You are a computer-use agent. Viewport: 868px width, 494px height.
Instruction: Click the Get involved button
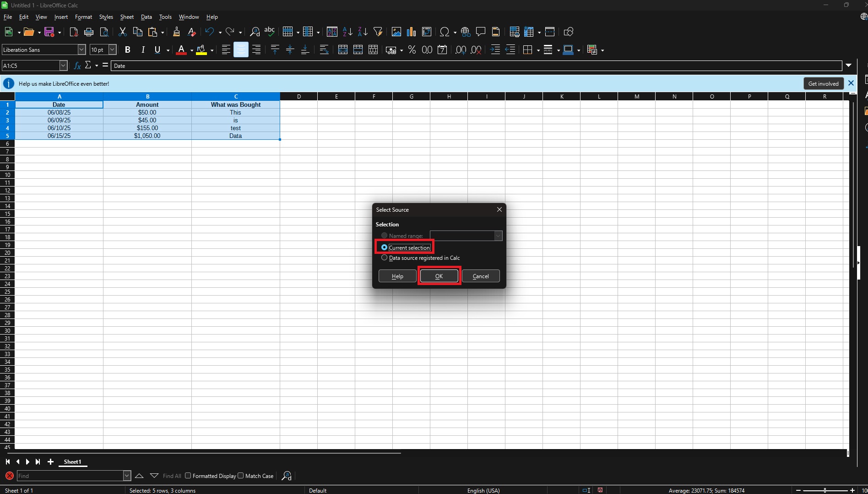[823, 83]
